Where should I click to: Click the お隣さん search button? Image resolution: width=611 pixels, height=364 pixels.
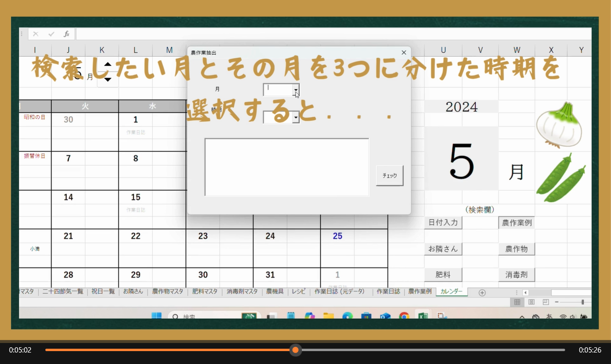(443, 249)
